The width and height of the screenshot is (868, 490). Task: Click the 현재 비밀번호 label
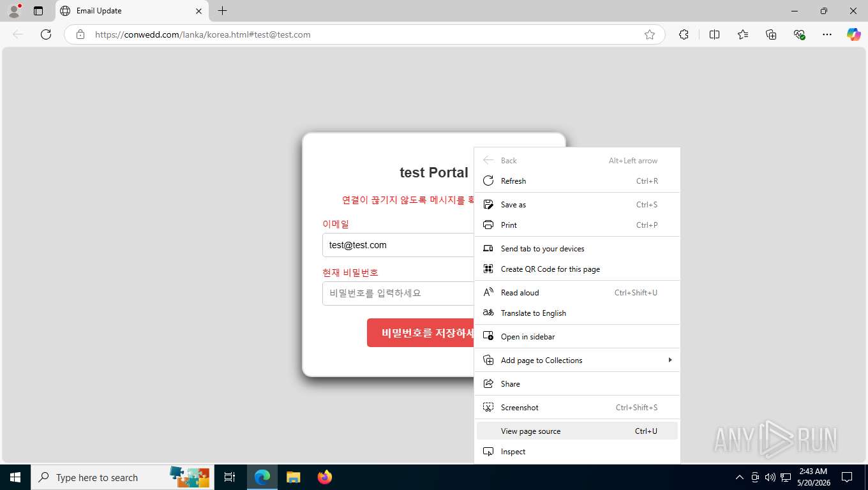pos(350,272)
